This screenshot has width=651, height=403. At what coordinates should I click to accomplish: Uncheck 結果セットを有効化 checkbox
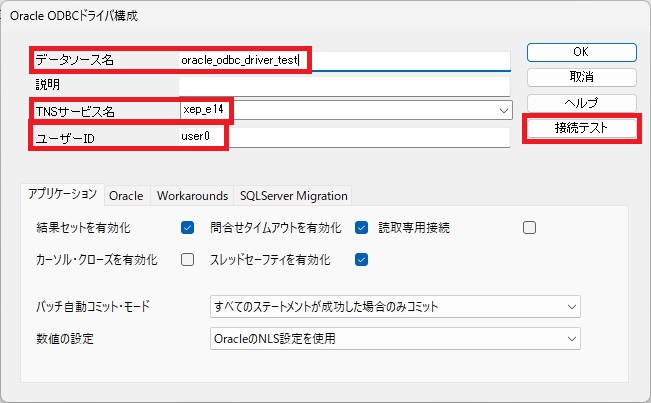(x=187, y=227)
